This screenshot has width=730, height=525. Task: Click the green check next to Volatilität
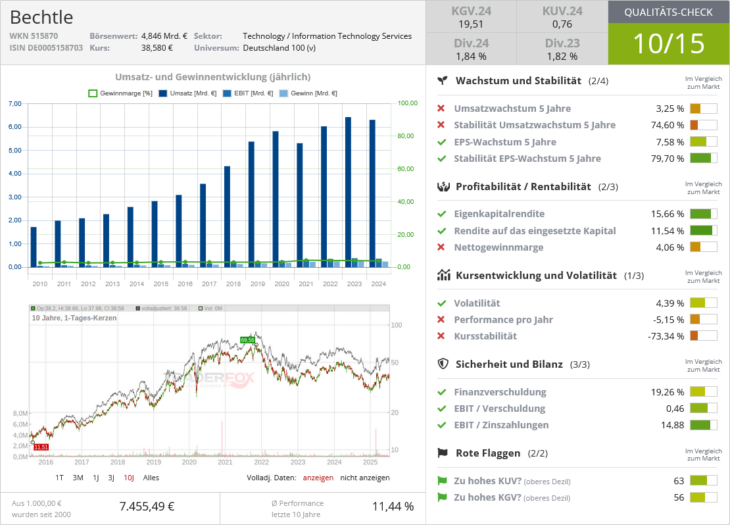442,303
